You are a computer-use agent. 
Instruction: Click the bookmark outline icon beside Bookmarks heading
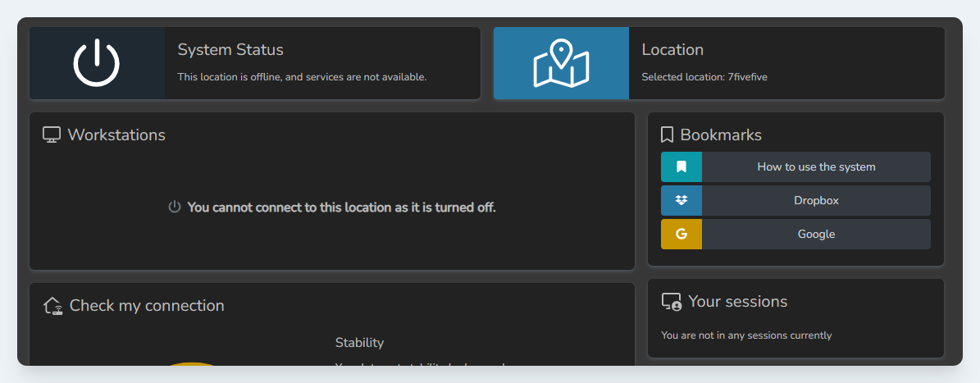click(667, 135)
